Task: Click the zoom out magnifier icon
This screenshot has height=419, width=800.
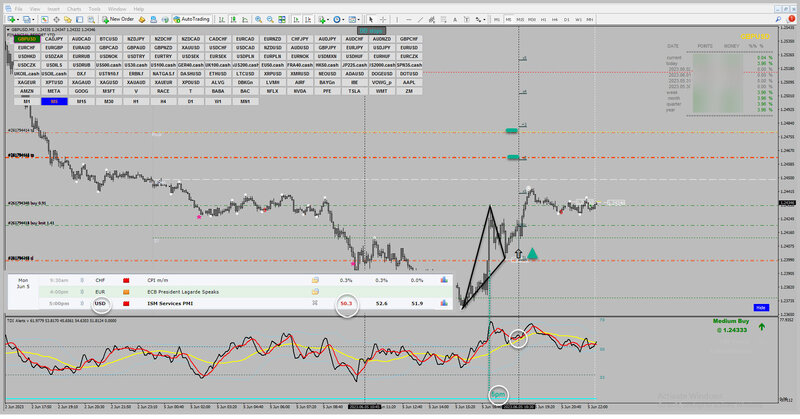Action: point(270,19)
